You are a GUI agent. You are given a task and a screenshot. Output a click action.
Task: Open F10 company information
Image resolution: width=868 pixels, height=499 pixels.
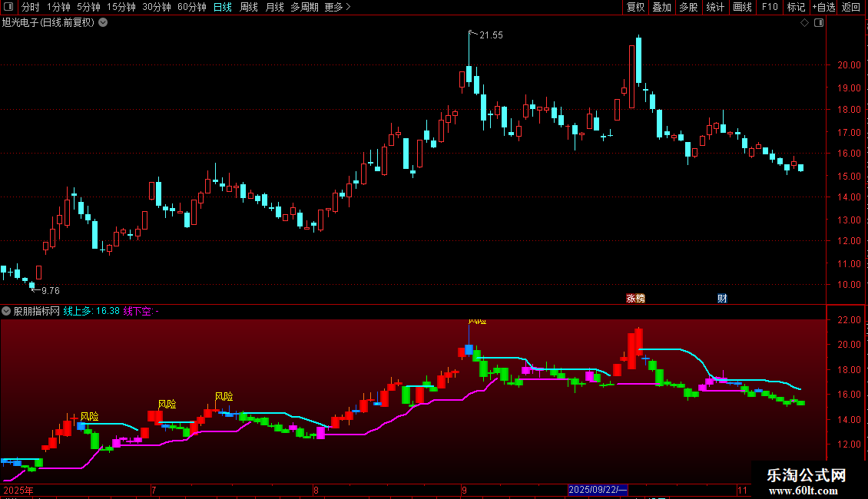770,7
